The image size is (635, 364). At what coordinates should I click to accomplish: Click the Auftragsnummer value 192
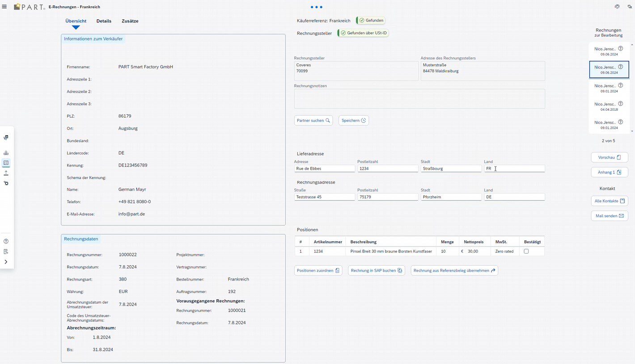pyautogui.click(x=232, y=292)
